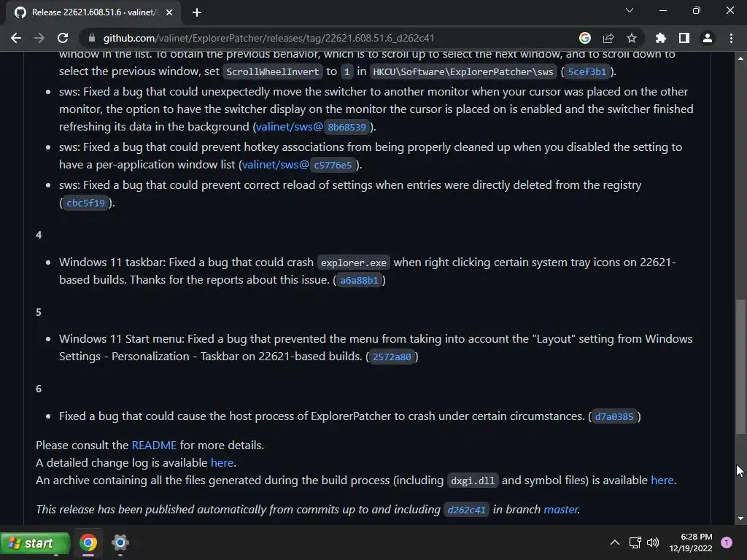Open the volume speaker tray icon
This screenshot has height=560, width=747.
pos(653,542)
